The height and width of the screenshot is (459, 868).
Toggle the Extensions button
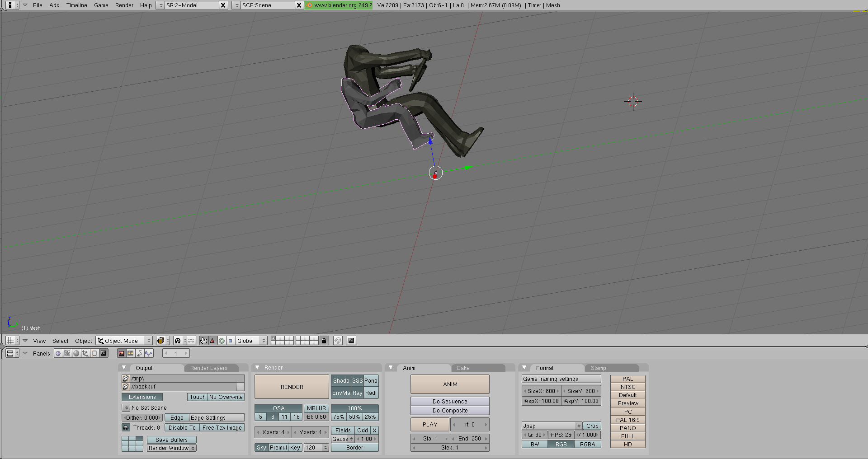(142, 397)
